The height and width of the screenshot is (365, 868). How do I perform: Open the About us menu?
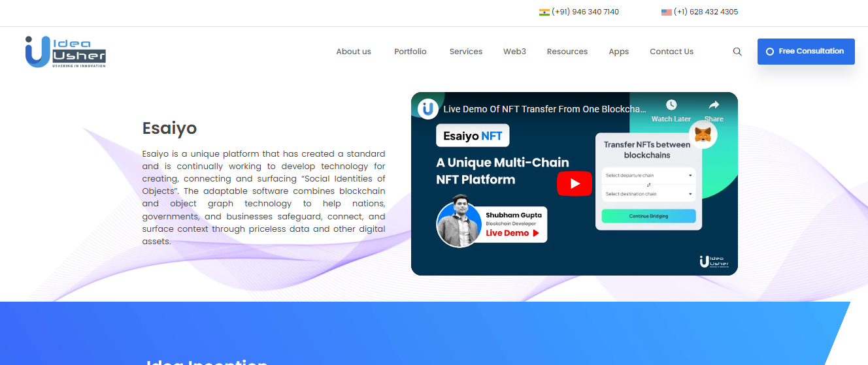(x=354, y=52)
